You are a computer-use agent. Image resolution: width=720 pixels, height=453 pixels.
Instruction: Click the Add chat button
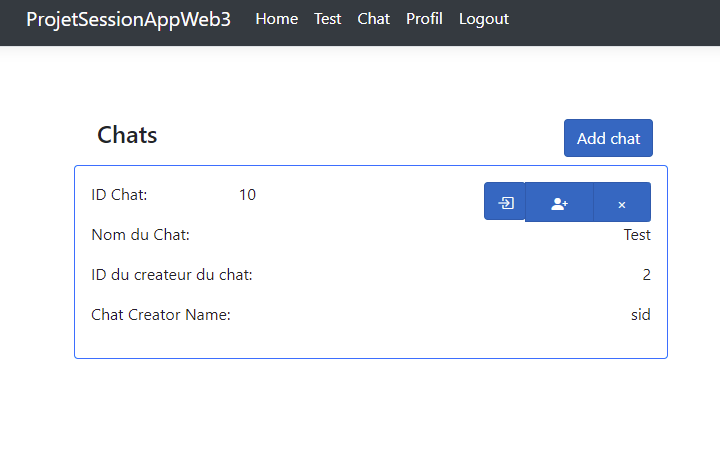608,138
